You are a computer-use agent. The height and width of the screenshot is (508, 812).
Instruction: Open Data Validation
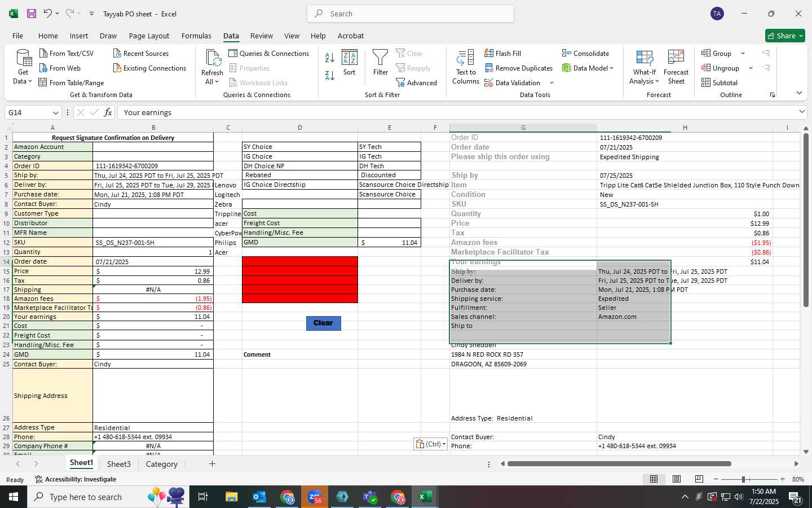point(512,82)
